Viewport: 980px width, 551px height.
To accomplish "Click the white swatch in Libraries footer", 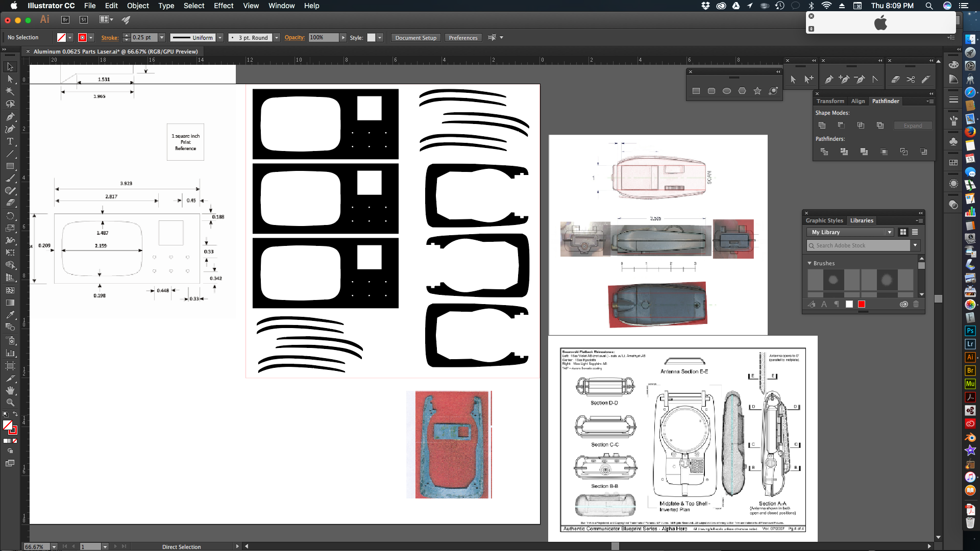I will click(x=849, y=304).
